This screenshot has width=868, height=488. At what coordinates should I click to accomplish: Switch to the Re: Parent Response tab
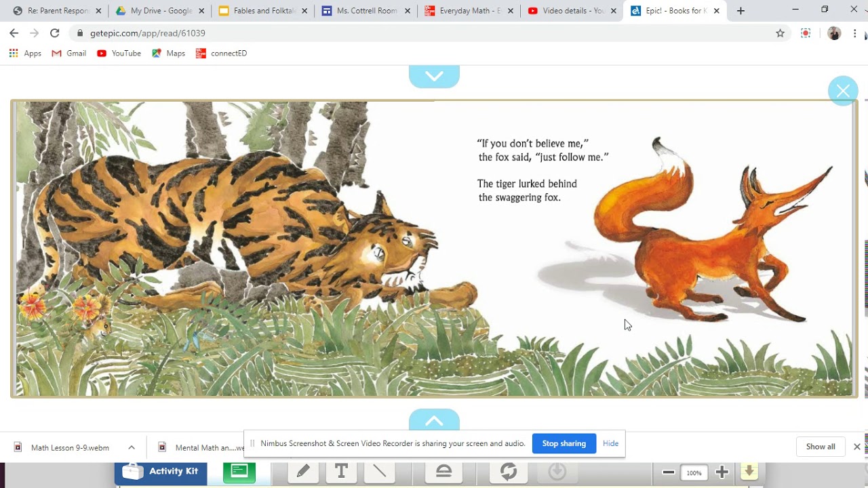(57, 11)
